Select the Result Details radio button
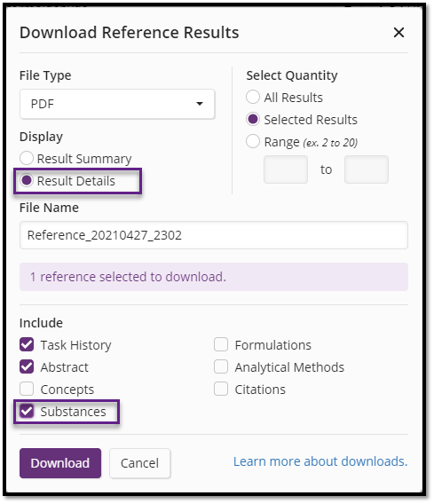The width and height of the screenshot is (434, 504). click(27, 180)
